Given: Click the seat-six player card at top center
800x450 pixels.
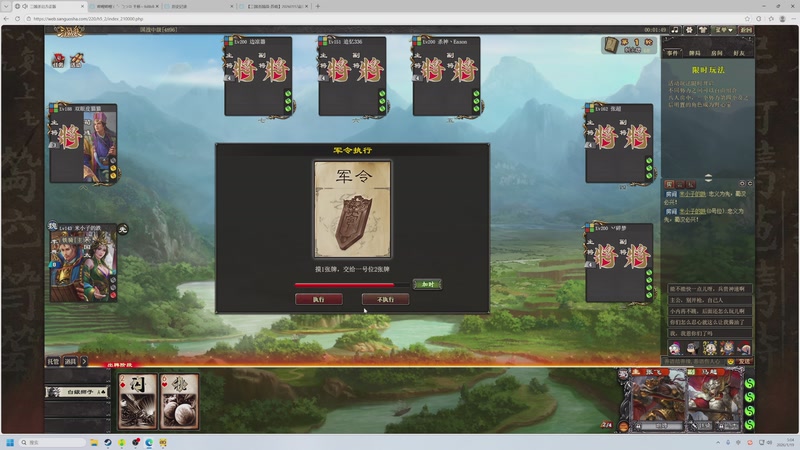Looking at the screenshot, I should (x=352, y=76).
